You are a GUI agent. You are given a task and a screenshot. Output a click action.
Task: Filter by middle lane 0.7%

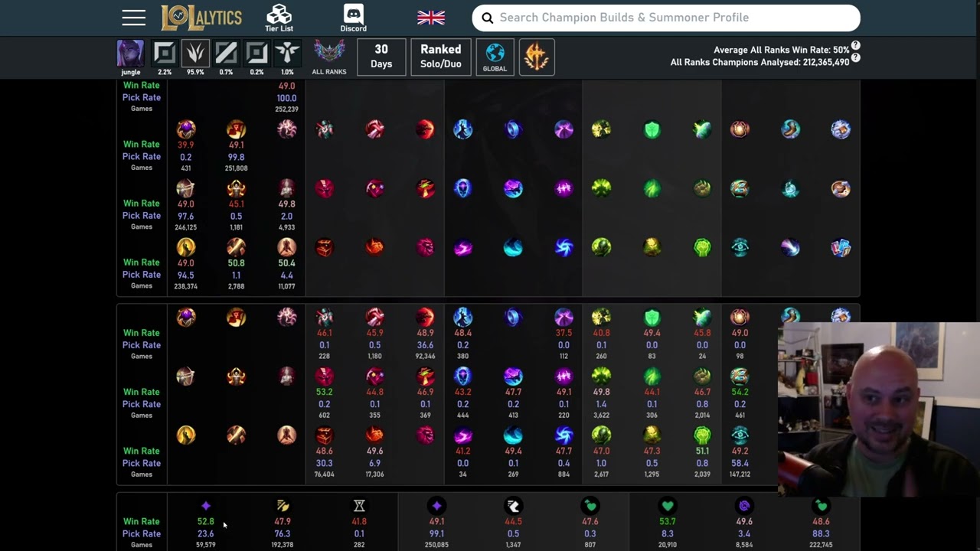[226, 54]
